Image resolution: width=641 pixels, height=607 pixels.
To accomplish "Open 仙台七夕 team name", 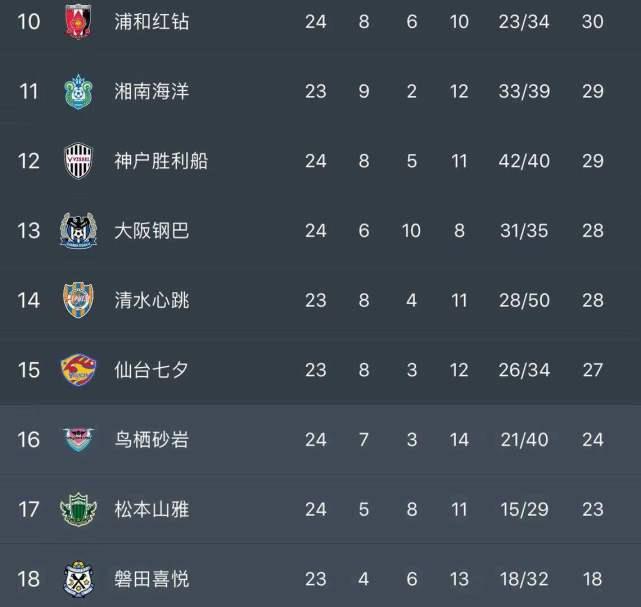I will point(152,370).
